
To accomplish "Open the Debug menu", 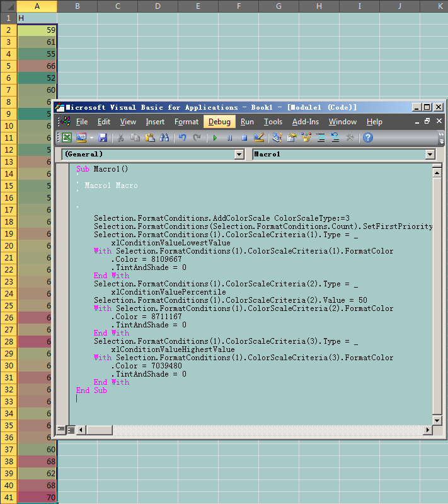I will [219, 122].
